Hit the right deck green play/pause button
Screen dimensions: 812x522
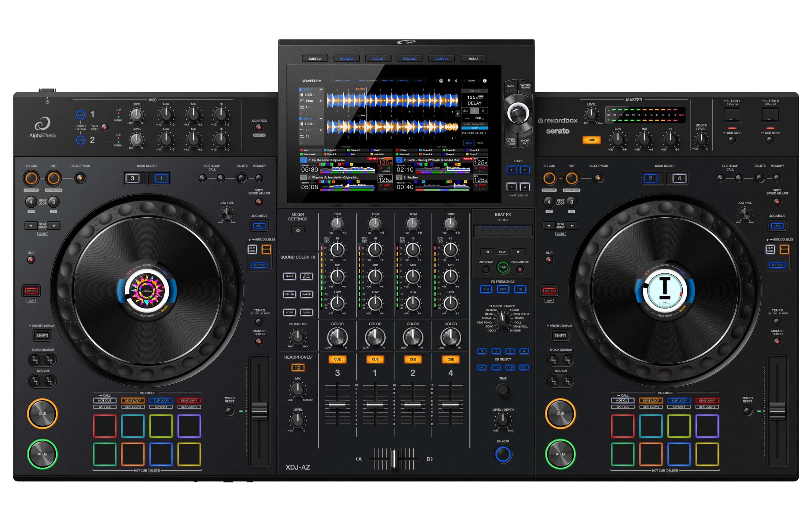[560, 454]
